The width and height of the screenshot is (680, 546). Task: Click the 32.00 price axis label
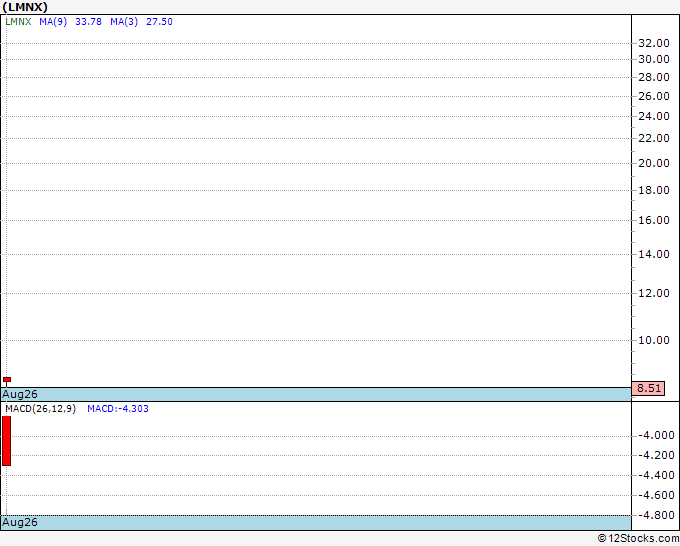point(654,43)
